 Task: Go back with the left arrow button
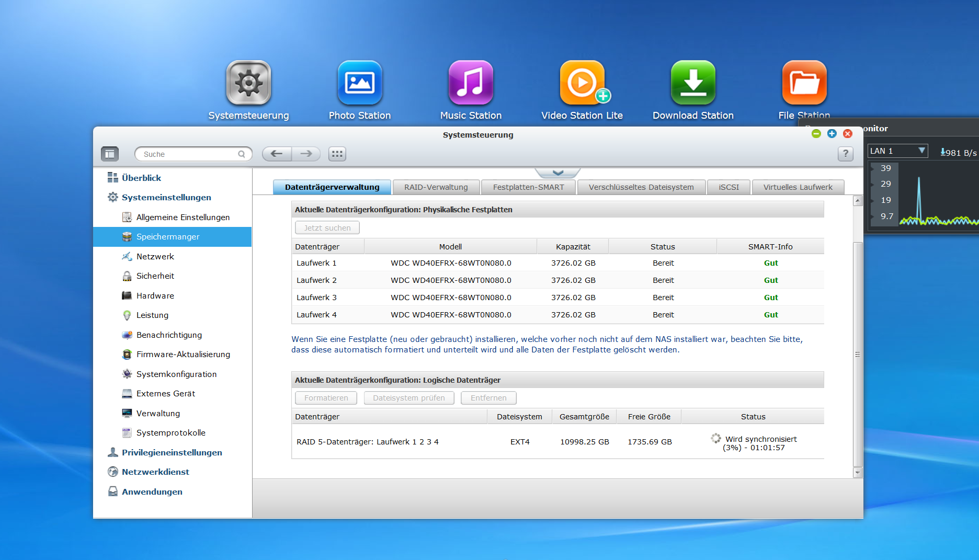click(x=277, y=154)
